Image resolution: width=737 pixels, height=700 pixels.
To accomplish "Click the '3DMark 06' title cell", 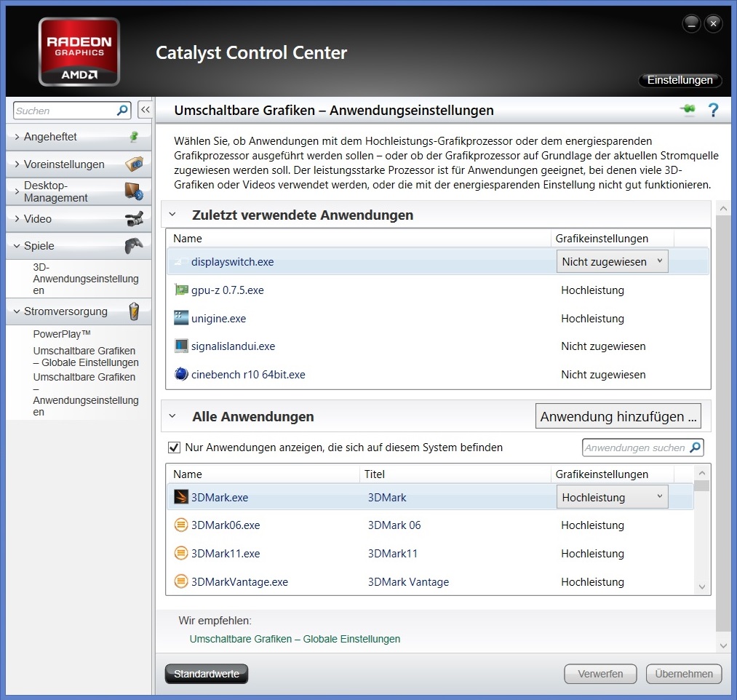I will [x=394, y=525].
